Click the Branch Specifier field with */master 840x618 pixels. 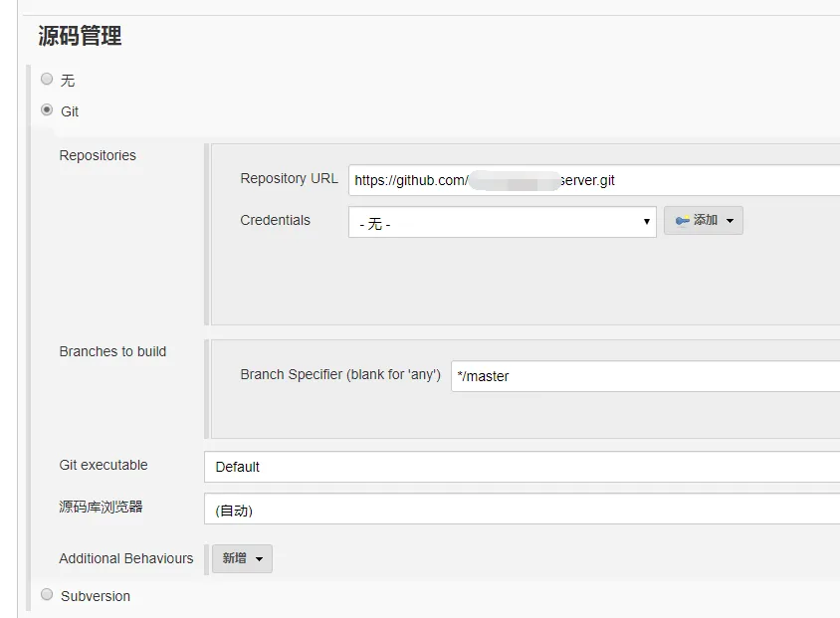(646, 376)
